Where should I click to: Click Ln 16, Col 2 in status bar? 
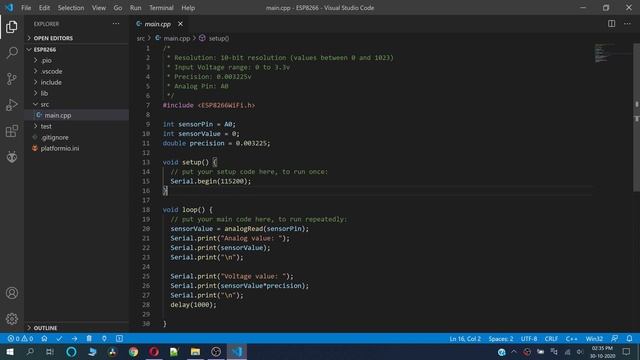(x=465, y=338)
